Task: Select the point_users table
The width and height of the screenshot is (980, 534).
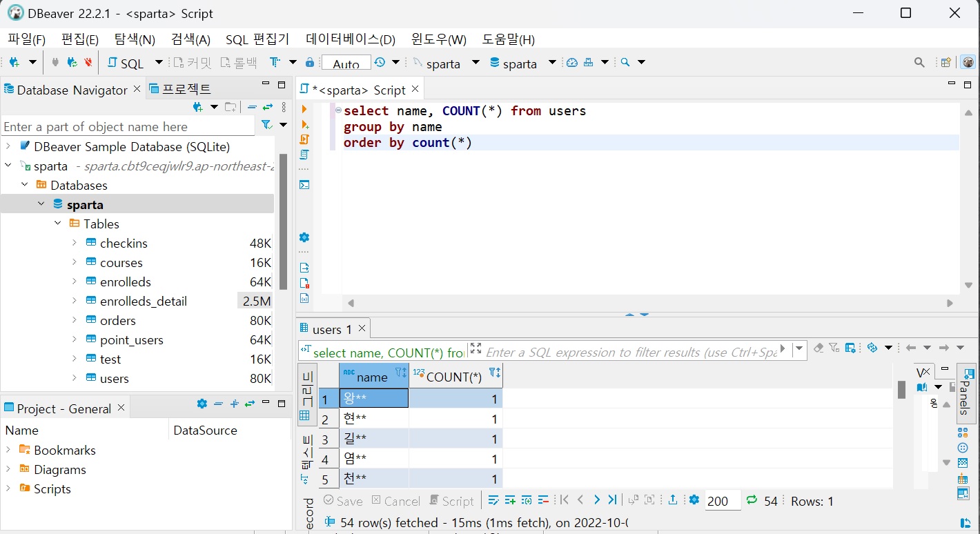Action: 131,339
